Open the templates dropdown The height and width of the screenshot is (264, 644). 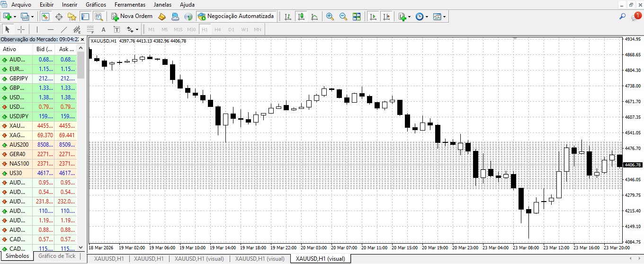444,17
